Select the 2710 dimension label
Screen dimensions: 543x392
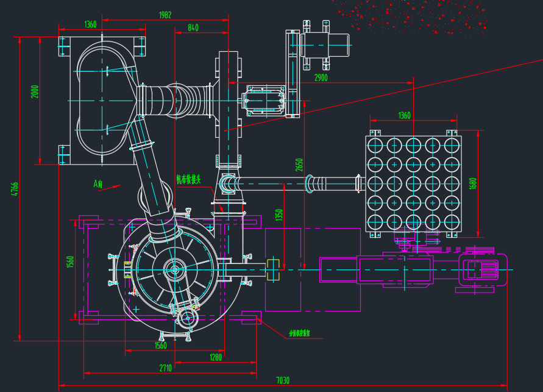(166, 368)
